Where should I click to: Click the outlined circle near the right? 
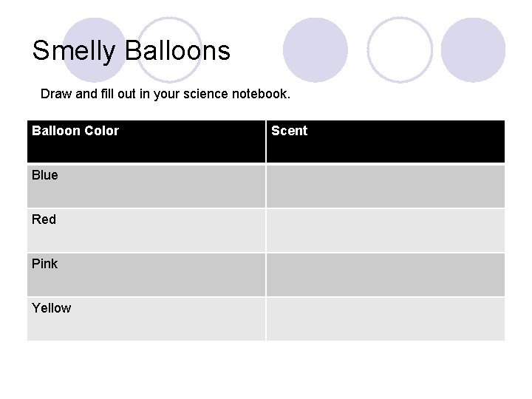click(400, 50)
